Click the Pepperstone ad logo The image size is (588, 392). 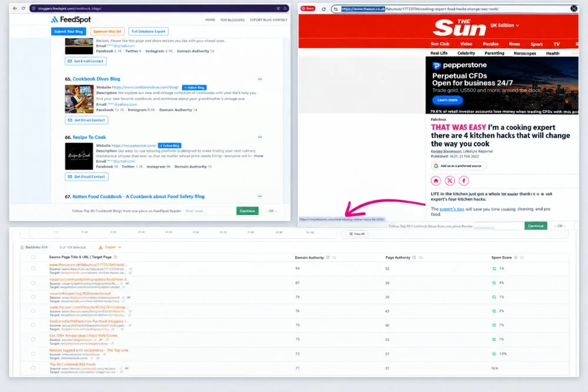click(460, 65)
